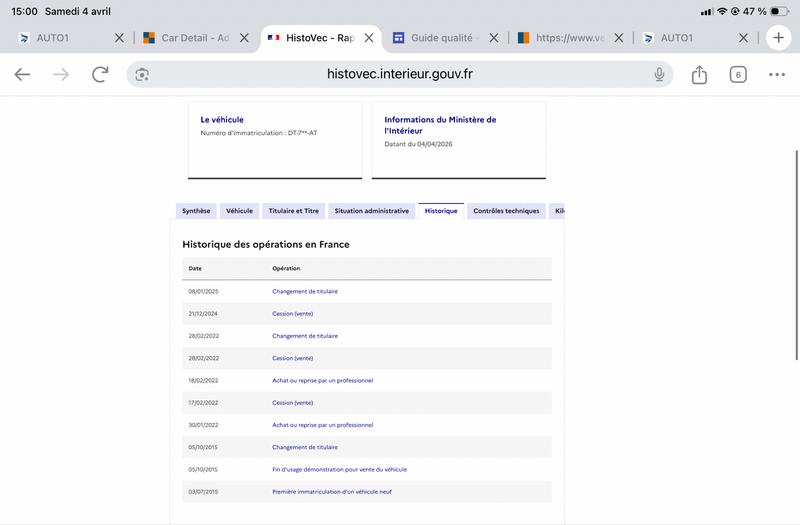Close the Car Detail browser tab
Screen dimensions: 800x525
click(244, 38)
